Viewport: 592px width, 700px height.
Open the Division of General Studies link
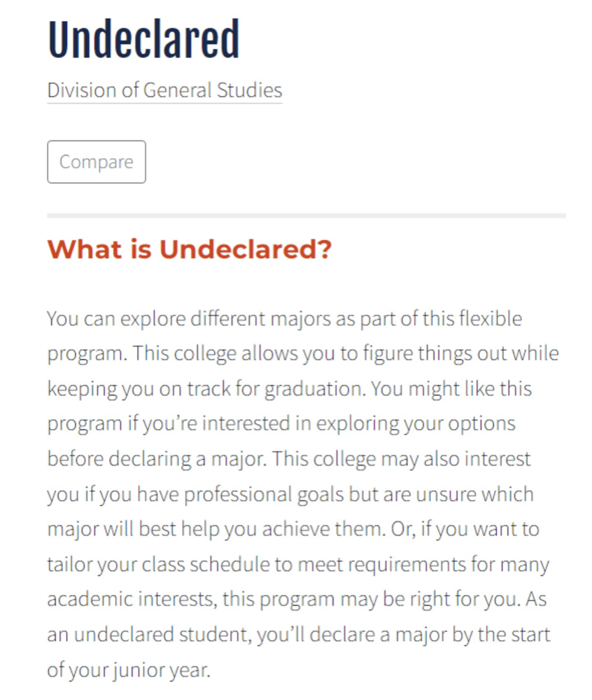(164, 90)
